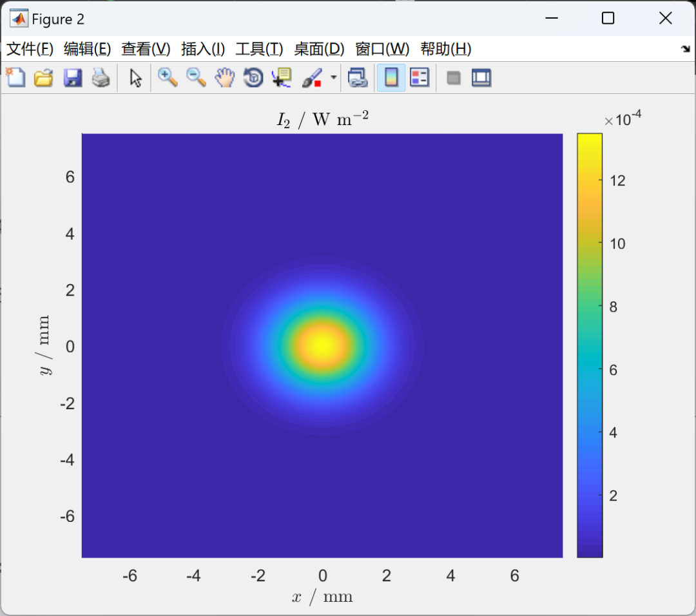Click the yellow center of the intensity spot
Image resolution: width=696 pixels, height=616 pixels.
(323, 346)
